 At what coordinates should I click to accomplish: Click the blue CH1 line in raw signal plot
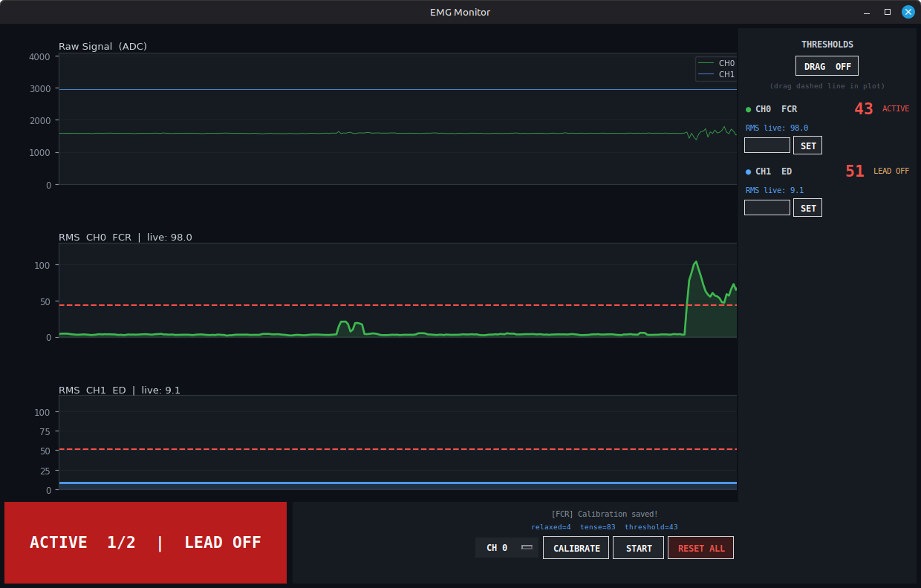pos(397,89)
